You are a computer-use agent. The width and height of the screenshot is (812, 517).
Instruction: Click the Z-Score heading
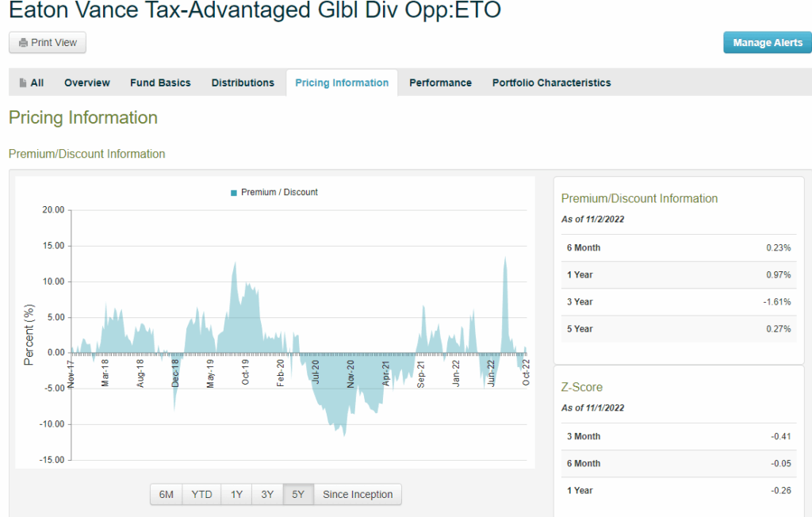pos(581,387)
